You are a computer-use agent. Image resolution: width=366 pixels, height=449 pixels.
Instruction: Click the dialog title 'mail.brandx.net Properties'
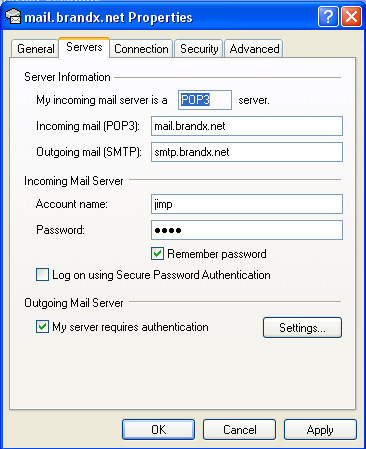click(x=109, y=17)
